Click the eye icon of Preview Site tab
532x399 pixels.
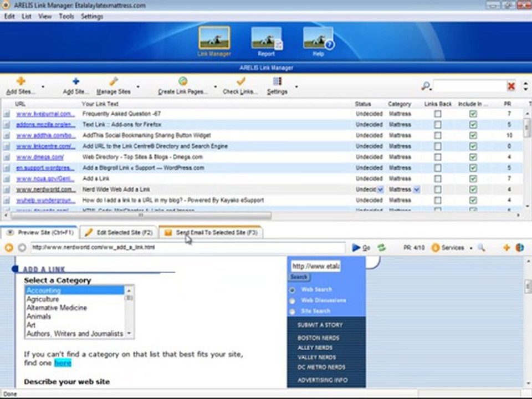click(10, 232)
